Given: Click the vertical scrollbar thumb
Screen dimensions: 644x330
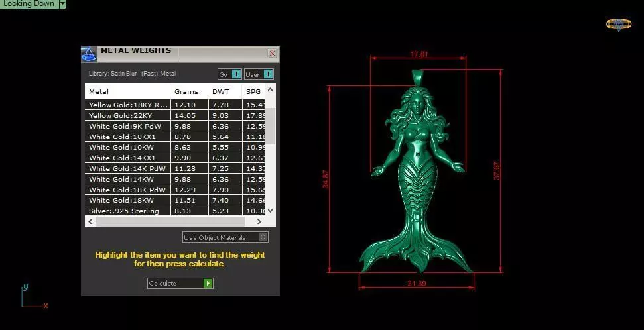Looking at the screenshot, I should [x=270, y=126].
